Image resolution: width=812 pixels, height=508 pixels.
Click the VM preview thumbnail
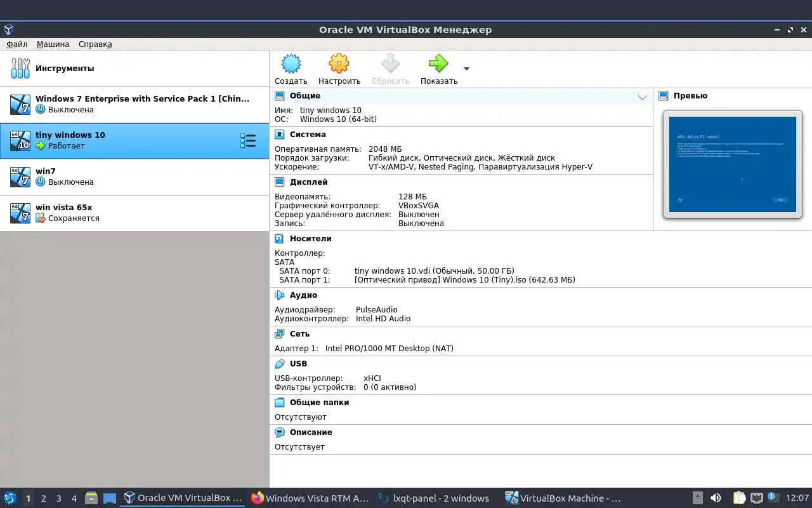(x=733, y=164)
